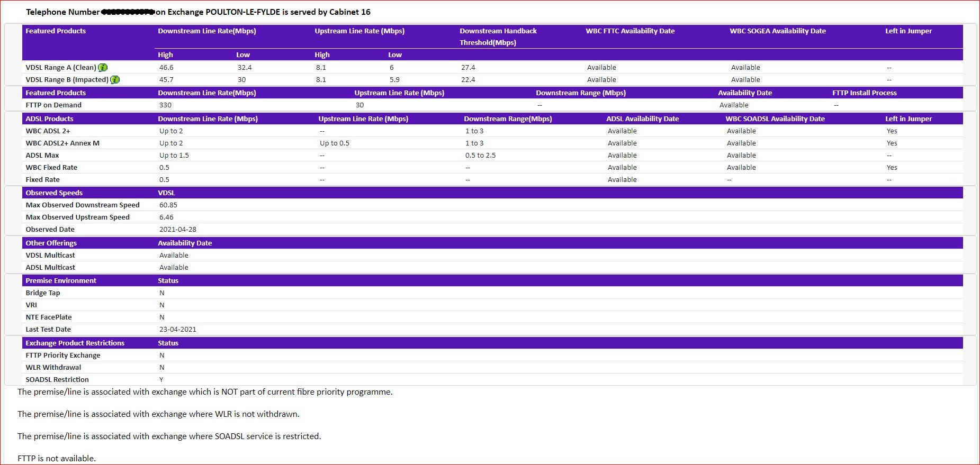Click the 'FTTP is not available.' text
980x465 pixels.
[57, 459]
